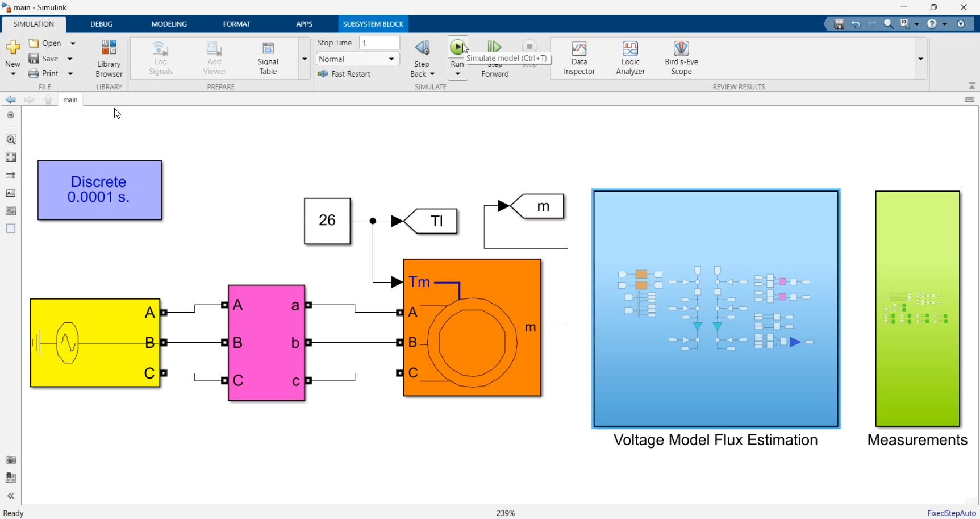Screen dimensions: 980x519
Task: Select the Voltage Model Flux Estimation subsystem
Action: point(716,309)
